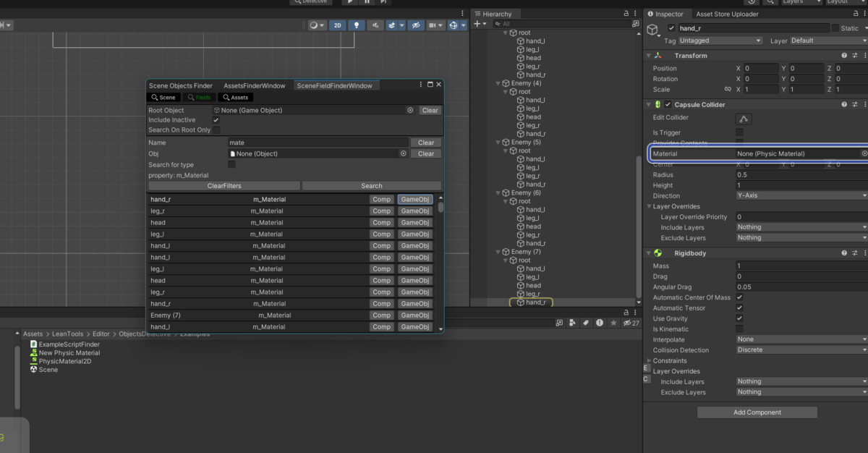Image resolution: width=868 pixels, height=453 pixels.
Task: Click the Scale constrain proportions link icon
Action: [727, 90]
